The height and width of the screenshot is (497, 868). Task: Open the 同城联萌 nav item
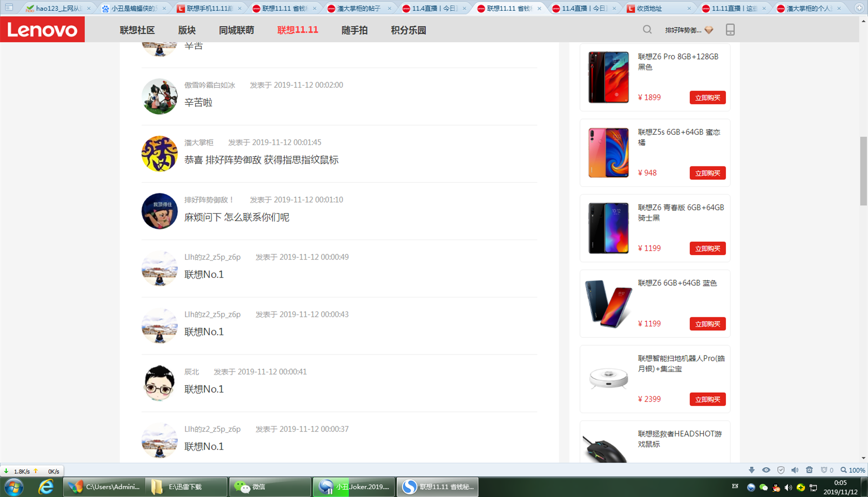236,30
